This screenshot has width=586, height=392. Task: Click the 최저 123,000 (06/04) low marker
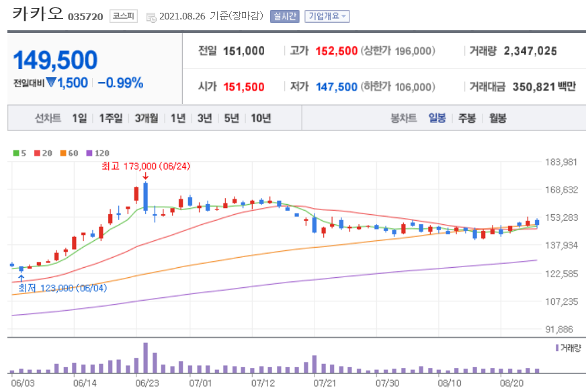coord(62,288)
